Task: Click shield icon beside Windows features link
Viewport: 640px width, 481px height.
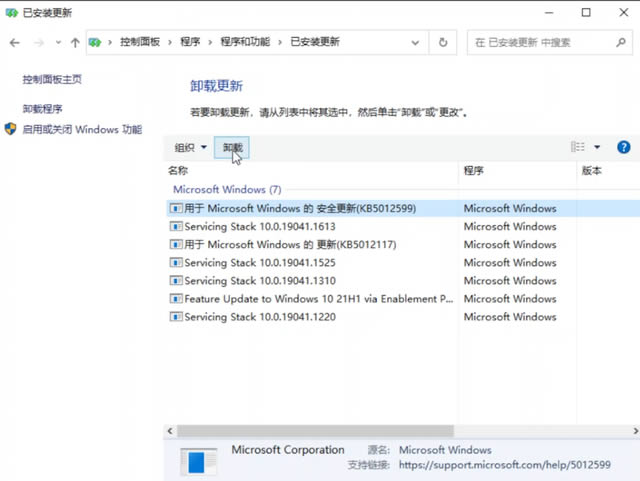Action: click(11, 129)
